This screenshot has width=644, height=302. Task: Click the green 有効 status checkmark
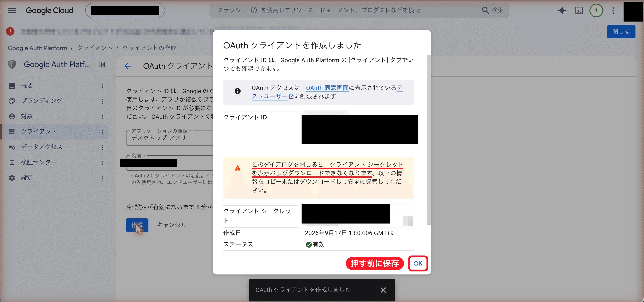[x=309, y=244]
